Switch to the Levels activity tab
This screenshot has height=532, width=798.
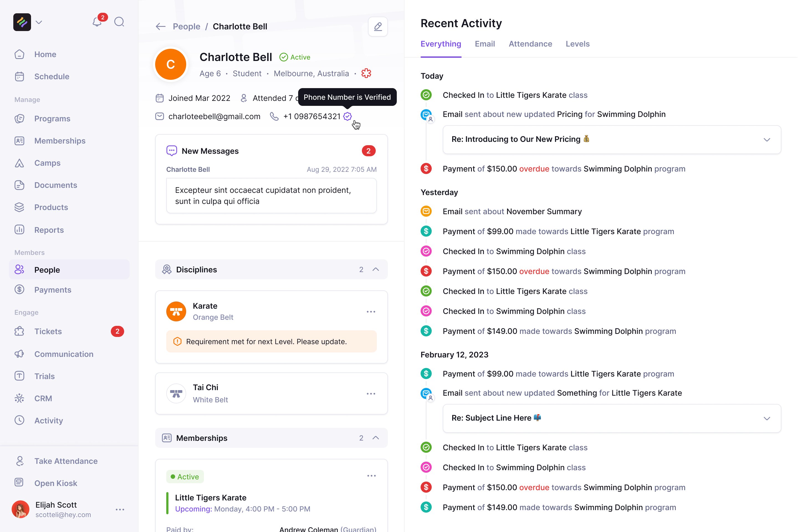pos(577,44)
